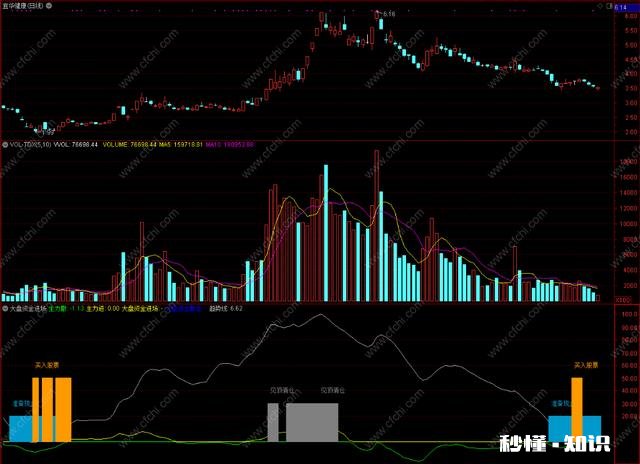Click the panel icon left of the stock title
The height and width of the screenshot is (464, 640).
click(4, 5)
